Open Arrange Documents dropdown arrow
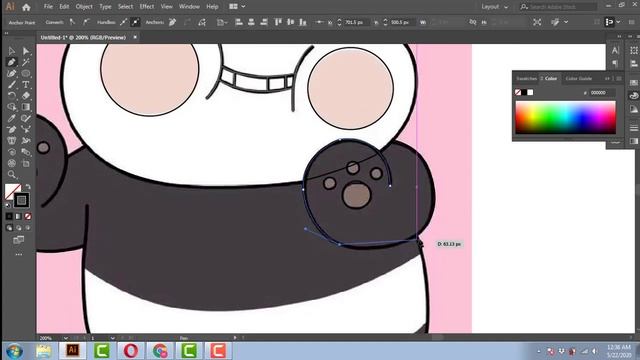Screen dimensions: 640x360 (243, 7)
